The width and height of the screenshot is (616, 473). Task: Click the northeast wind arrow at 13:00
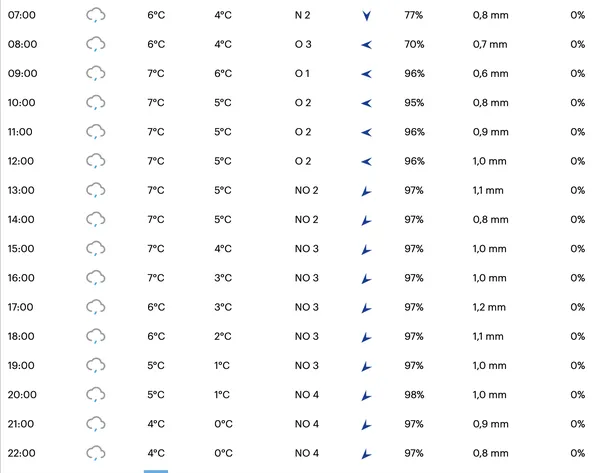[x=366, y=191]
